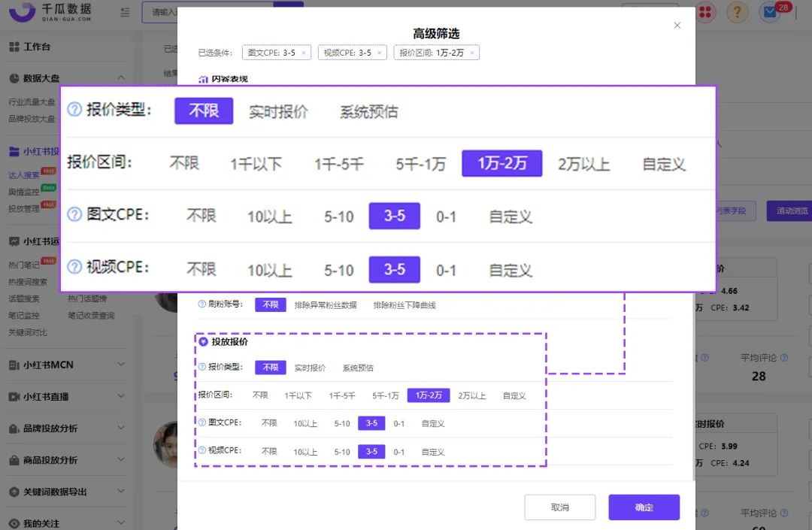Click the 确定 confirm button
This screenshot has height=530, width=812.
(644, 507)
